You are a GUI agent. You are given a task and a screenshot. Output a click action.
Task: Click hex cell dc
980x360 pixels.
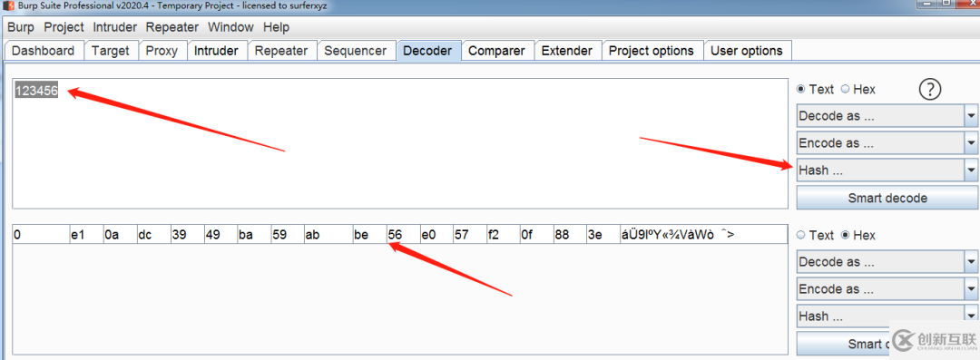pos(153,235)
